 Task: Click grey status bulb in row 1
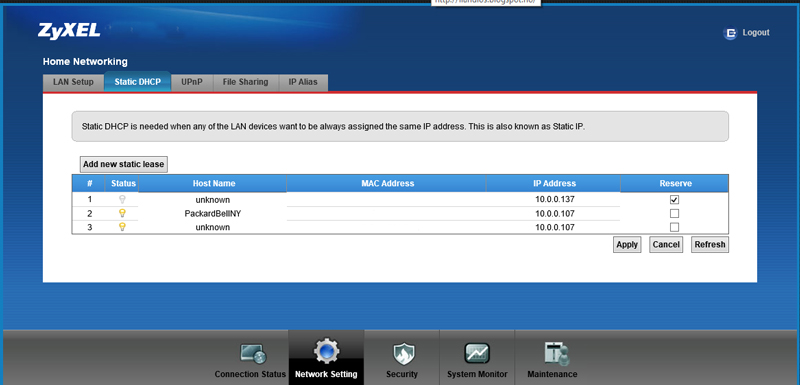[x=122, y=199]
